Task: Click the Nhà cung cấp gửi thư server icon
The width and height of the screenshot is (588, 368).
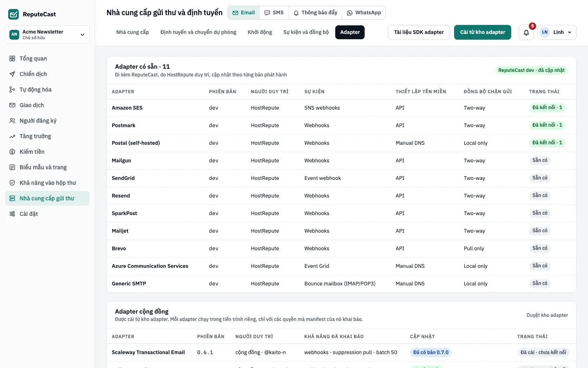Action: [12, 198]
